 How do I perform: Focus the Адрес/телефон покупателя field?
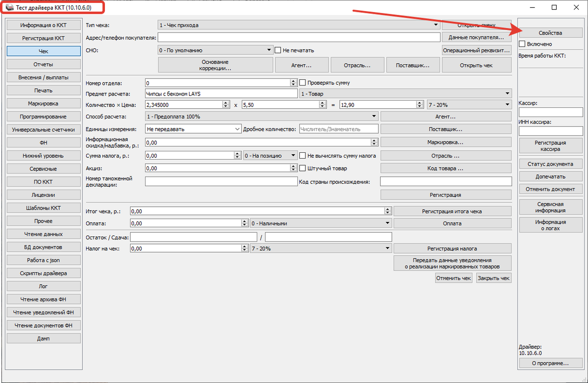pyautogui.click(x=298, y=37)
